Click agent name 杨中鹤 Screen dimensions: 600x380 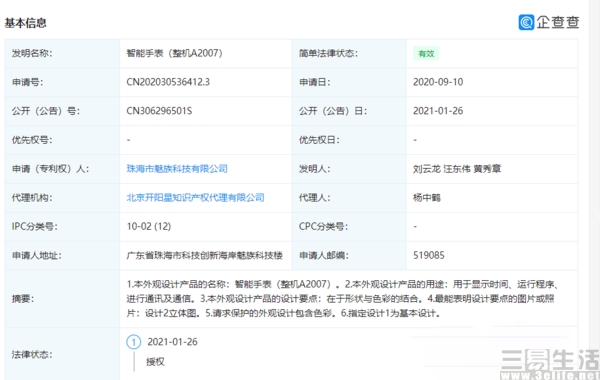pyautogui.click(x=427, y=197)
